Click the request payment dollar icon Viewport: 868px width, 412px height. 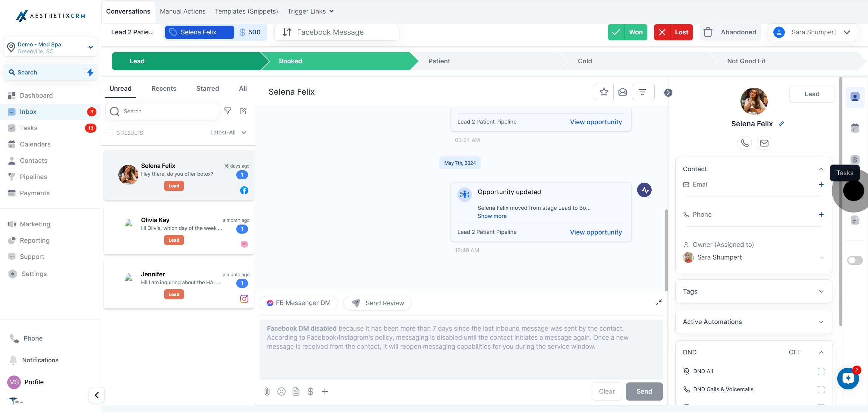click(x=310, y=391)
